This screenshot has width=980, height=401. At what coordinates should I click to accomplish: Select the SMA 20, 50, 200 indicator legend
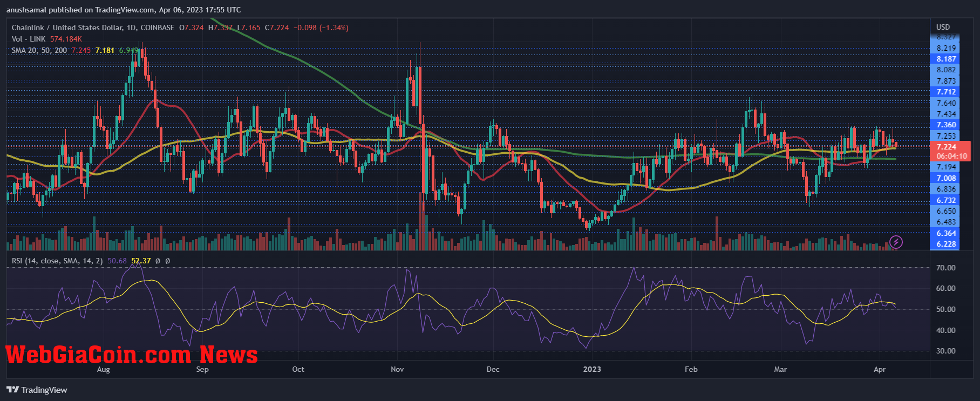[x=39, y=50]
